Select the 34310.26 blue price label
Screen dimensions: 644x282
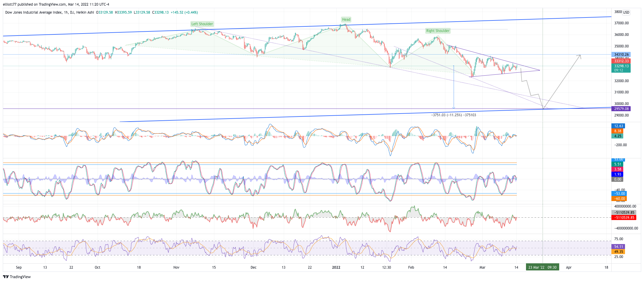click(621, 55)
